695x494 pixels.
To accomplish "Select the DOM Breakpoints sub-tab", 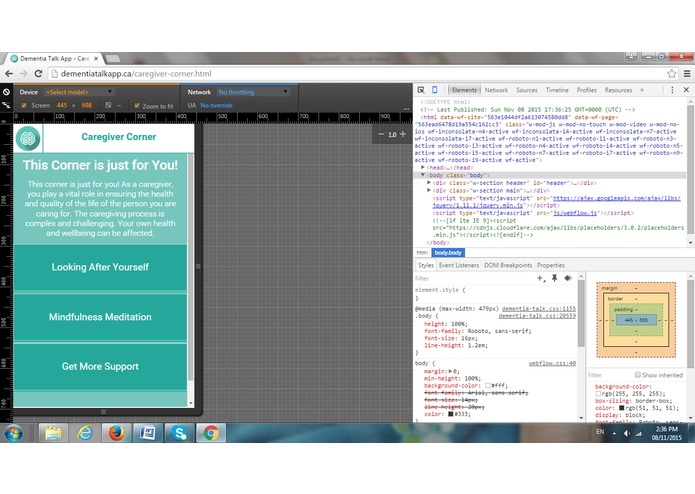I will (508, 265).
